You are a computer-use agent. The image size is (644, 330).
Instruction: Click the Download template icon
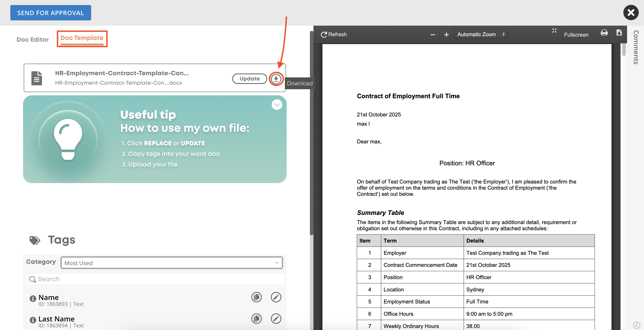[276, 79]
